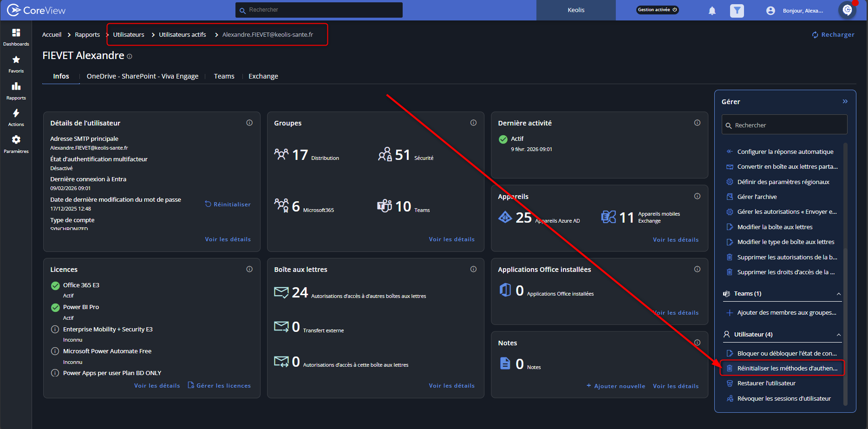Click Recharger to reload page

(833, 35)
